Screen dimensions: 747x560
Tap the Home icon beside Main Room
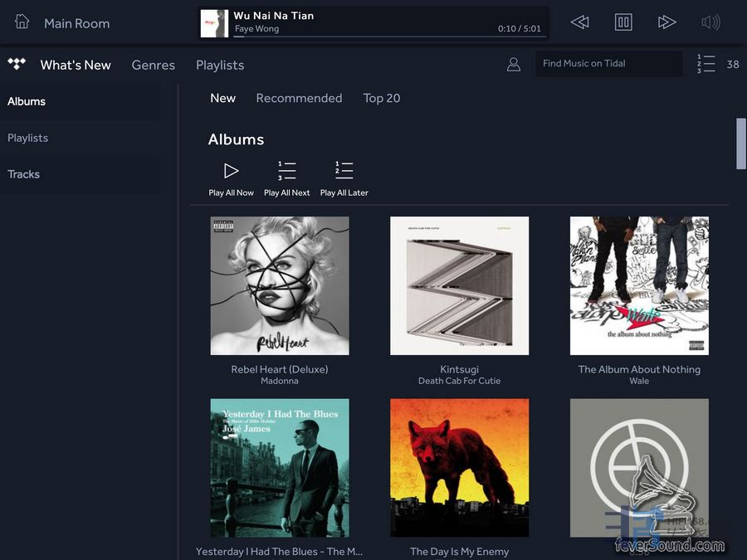coord(22,22)
